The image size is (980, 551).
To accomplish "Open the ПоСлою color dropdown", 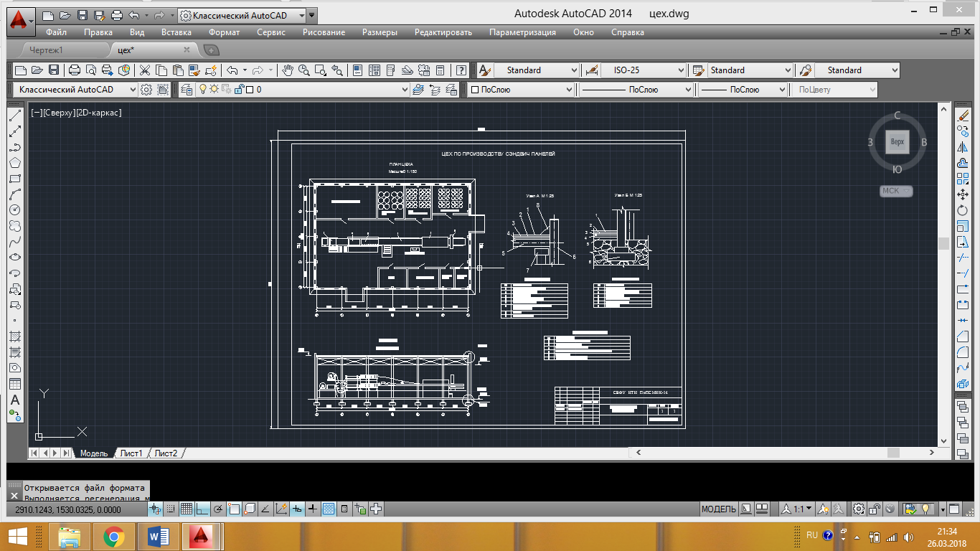I will pyautogui.click(x=521, y=90).
